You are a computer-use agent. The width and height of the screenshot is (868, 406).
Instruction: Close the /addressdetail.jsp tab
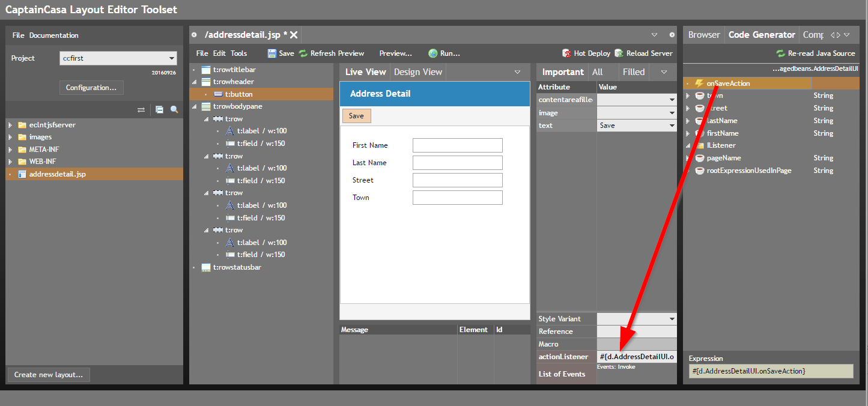coord(294,35)
